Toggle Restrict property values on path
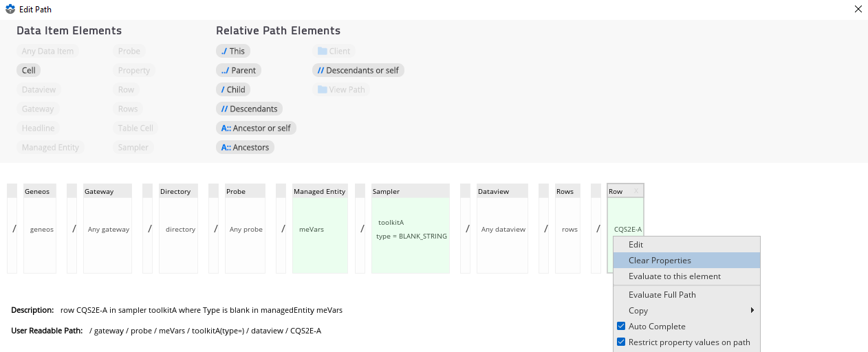 tap(621, 342)
